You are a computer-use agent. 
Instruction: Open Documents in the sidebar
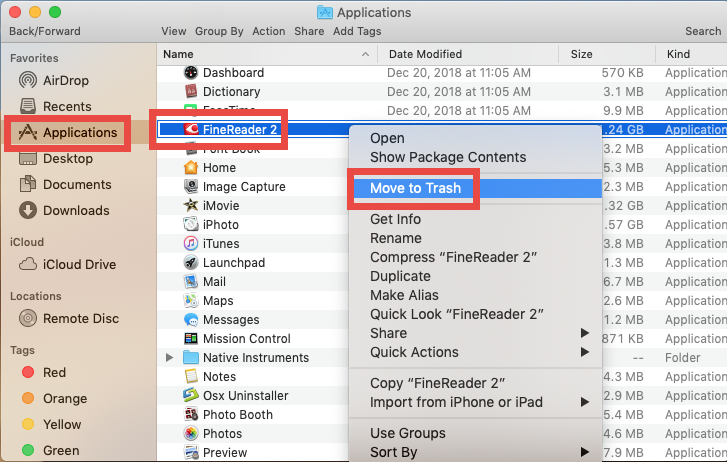78,185
